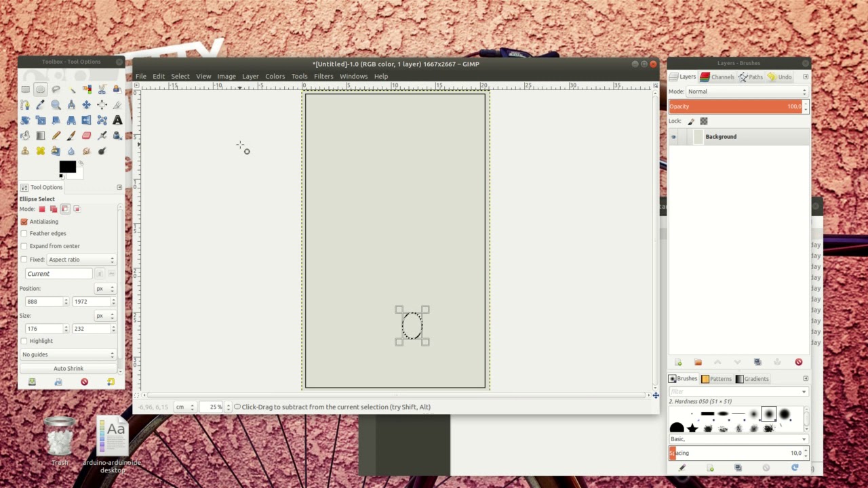Screen dimensions: 868x488
Task: Open the arduino-arduinoide desktop file
Action: (x=112, y=445)
